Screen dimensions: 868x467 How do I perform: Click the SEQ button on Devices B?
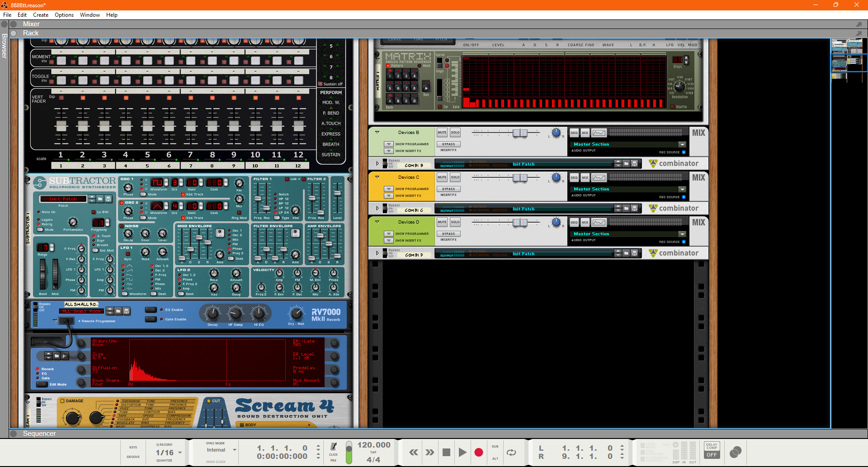coord(574,133)
